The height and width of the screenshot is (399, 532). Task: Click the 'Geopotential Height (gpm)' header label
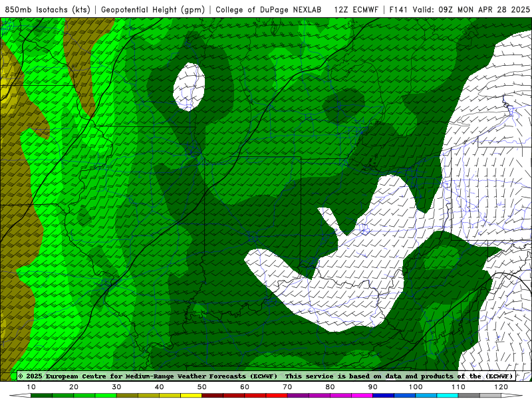coord(153,10)
